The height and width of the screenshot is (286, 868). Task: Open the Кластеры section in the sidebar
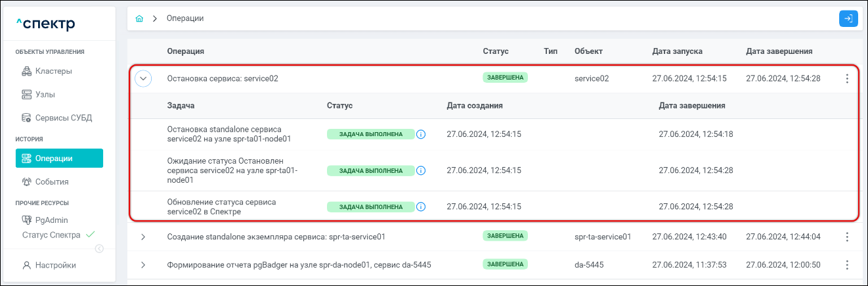pyautogui.click(x=53, y=71)
